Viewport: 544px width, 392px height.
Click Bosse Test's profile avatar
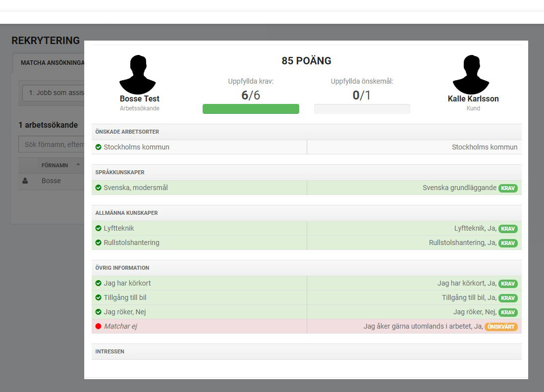coord(138,74)
